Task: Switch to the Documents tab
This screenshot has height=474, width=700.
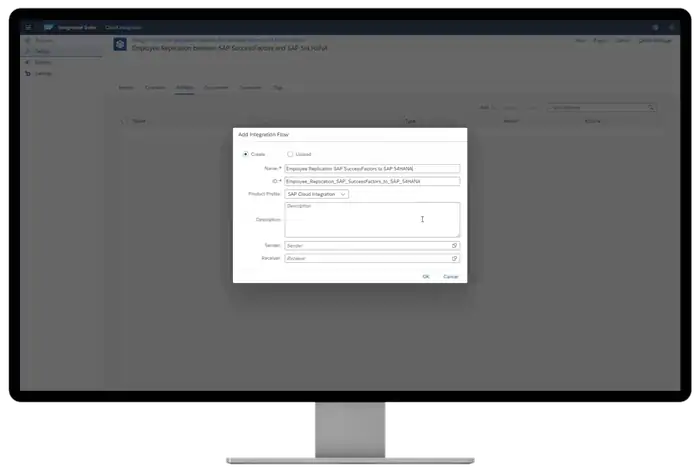Action: pos(217,88)
